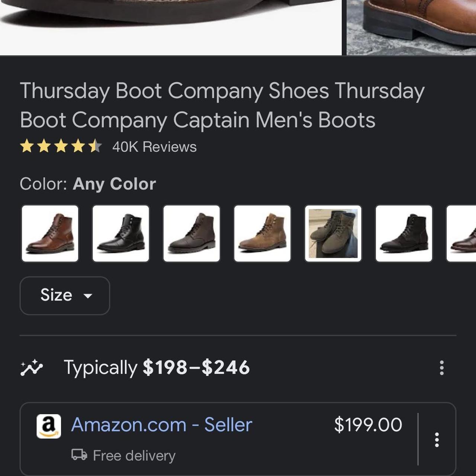This screenshot has width=476, height=476.
Task: Expand the Size dropdown
Action: pos(65,296)
